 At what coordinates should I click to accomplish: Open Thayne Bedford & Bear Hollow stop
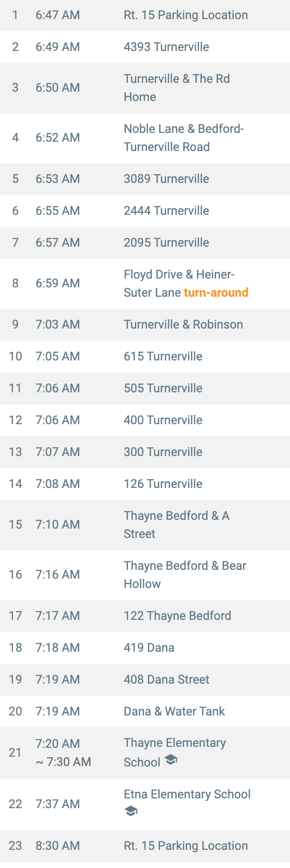145,575
